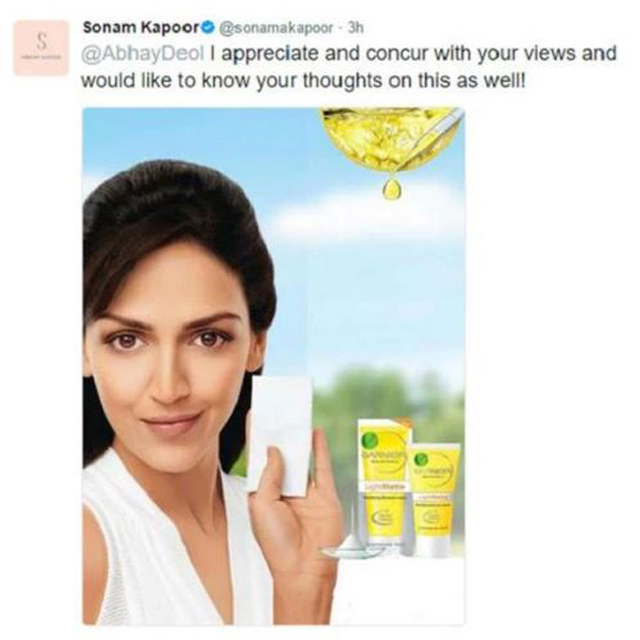Expand the attached advertisement image

pyautogui.click(x=273, y=366)
